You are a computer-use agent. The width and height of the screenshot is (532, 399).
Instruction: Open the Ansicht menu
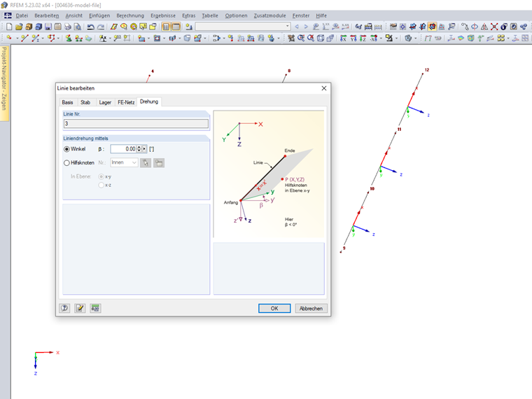tap(74, 15)
